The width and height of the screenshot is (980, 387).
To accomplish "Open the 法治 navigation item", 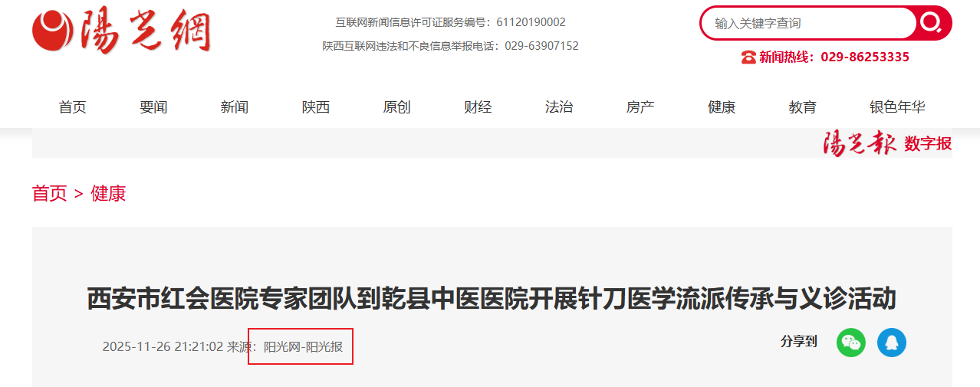I will pos(559,107).
